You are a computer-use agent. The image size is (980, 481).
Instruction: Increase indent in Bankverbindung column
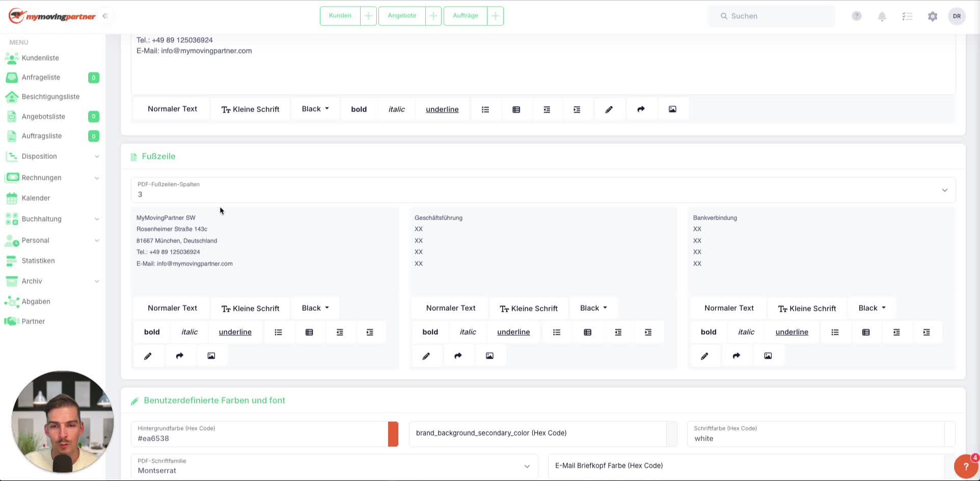[927, 332]
